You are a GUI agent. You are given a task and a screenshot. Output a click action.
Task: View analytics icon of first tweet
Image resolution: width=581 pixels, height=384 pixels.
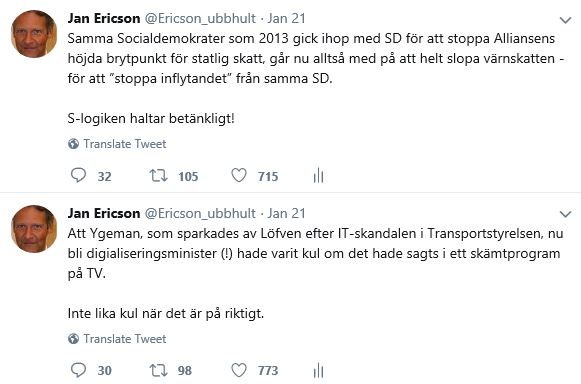[x=318, y=175]
